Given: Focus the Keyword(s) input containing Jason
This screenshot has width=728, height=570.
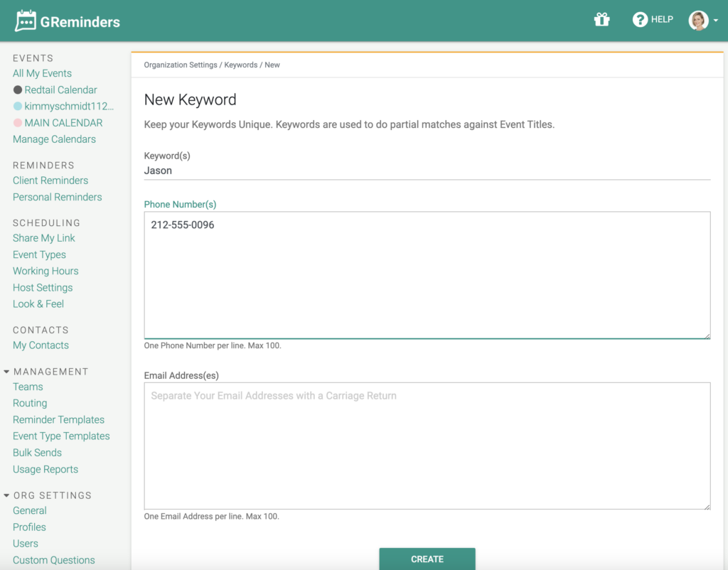Looking at the screenshot, I should click(x=427, y=171).
